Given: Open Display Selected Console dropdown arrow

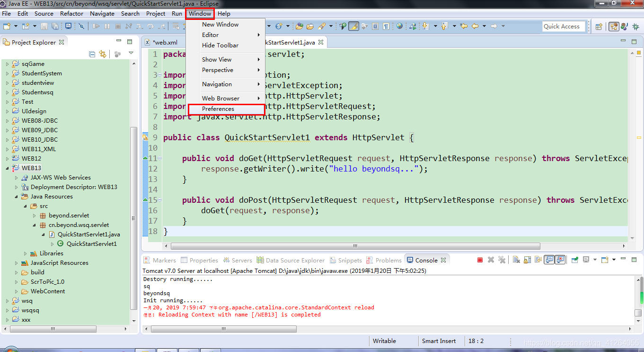Looking at the screenshot, I should point(595,260).
